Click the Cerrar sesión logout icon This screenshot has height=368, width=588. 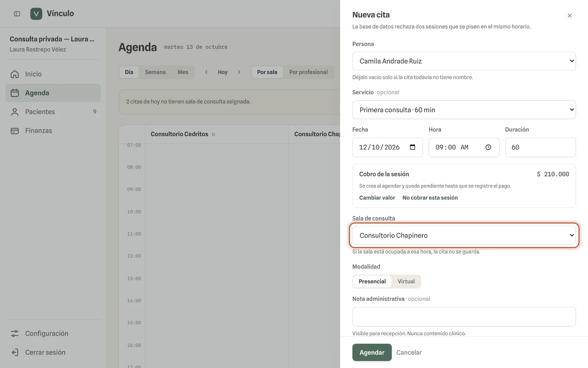(15, 352)
